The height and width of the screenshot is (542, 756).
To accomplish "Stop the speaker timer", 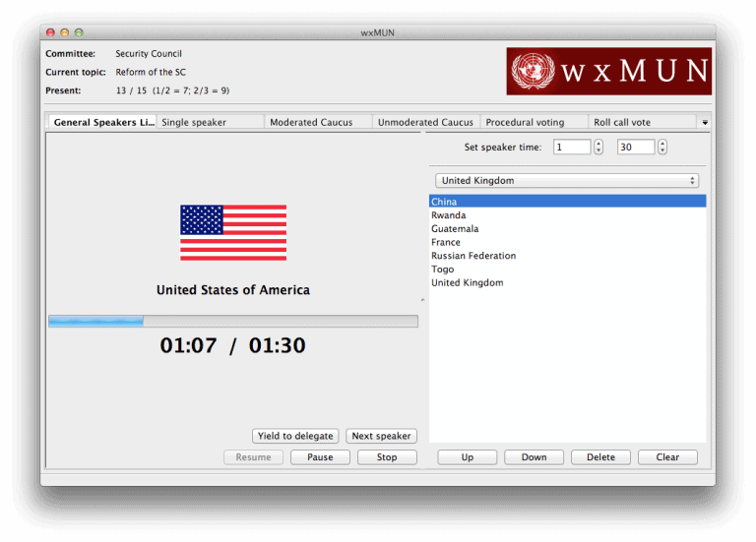I will (x=387, y=457).
